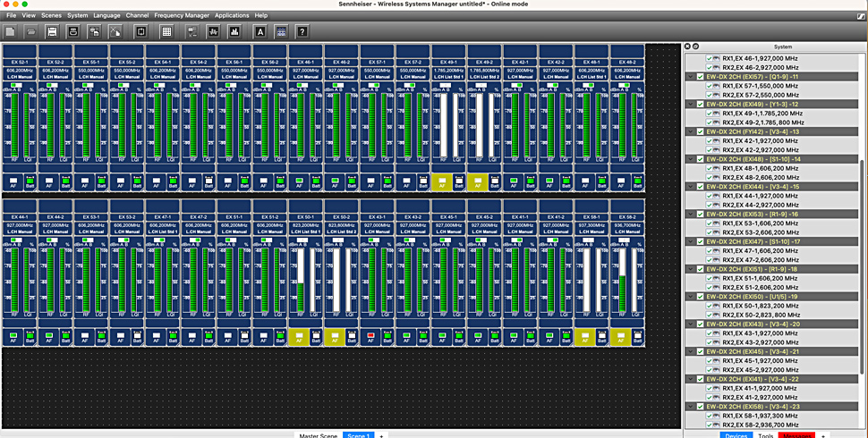Click the refresh arrows toolbar icon
Image resolution: width=868 pixels, height=438 pixels.
[140, 31]
